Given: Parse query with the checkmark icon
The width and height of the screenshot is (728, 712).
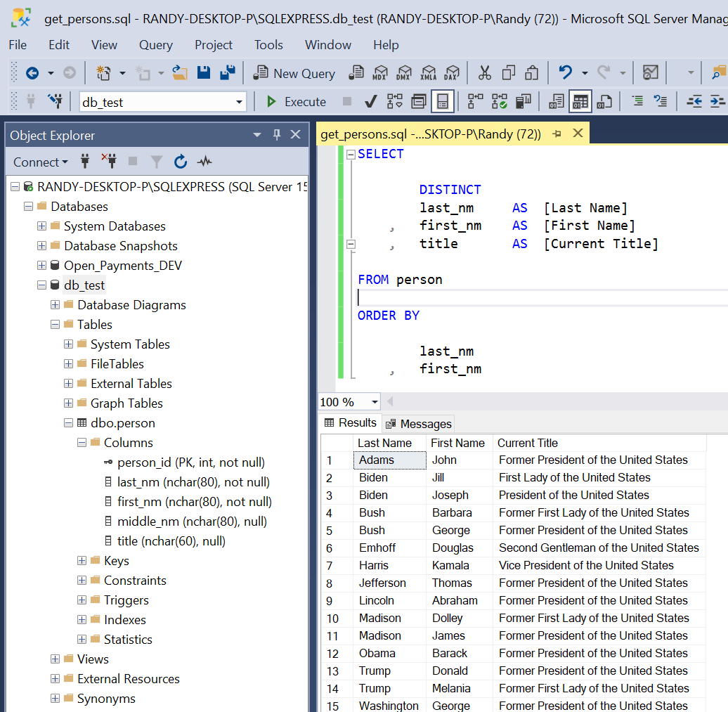Looking at the screenshot, I should [371, 102].
